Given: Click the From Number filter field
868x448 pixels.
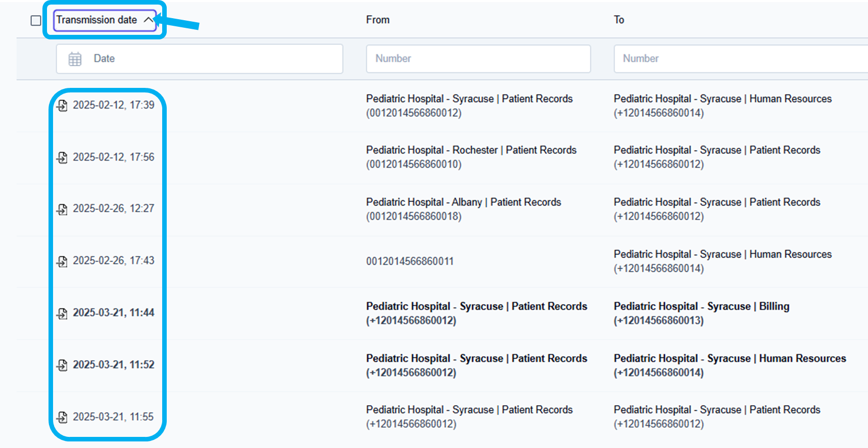Looking at the screenshot, I should click(x=478, y=59).
